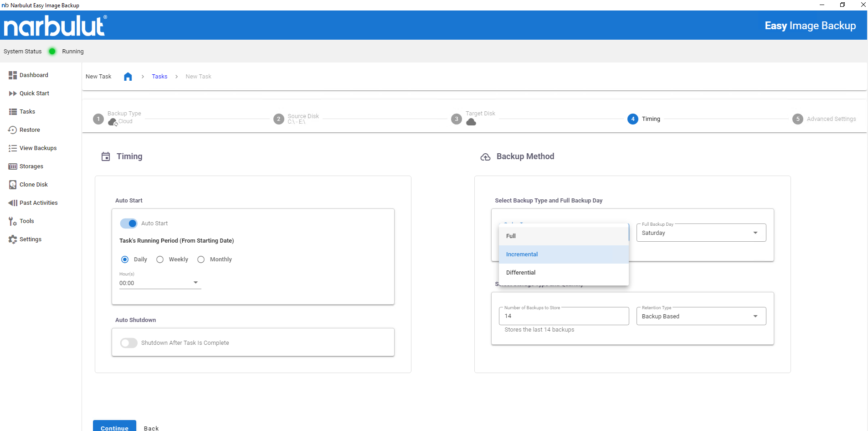This screenshot has height=431, width=868.
Task: Click the Tools icon in sidebar
Action: 13,221
